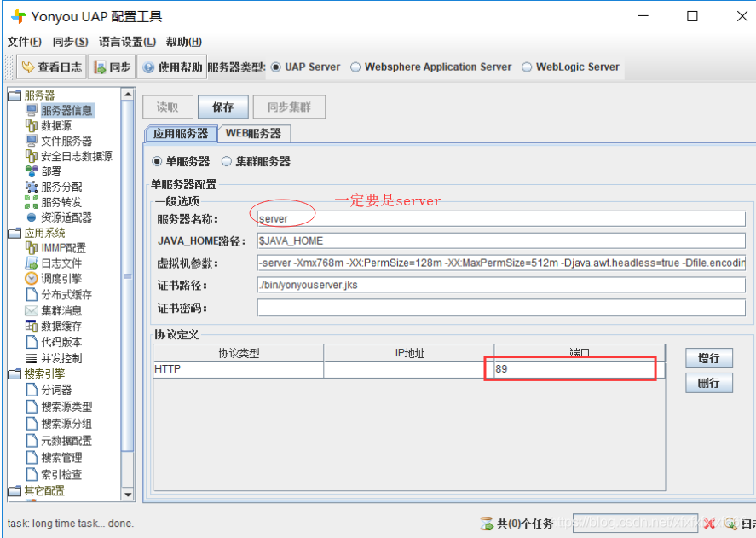Screen dimensions: 756x538
Task: Click the 保存 button
Action: pyautogui.click(x=222, y=107)
